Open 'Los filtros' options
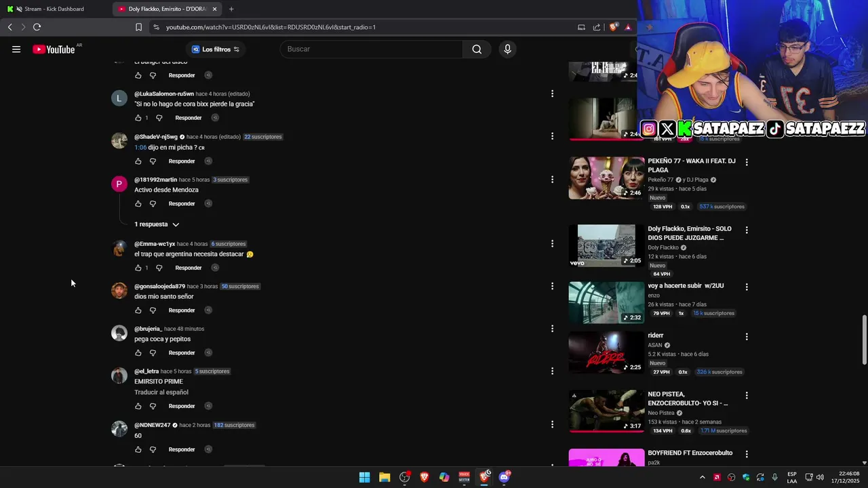Viewport: 868px width, 488px height. 216,49
